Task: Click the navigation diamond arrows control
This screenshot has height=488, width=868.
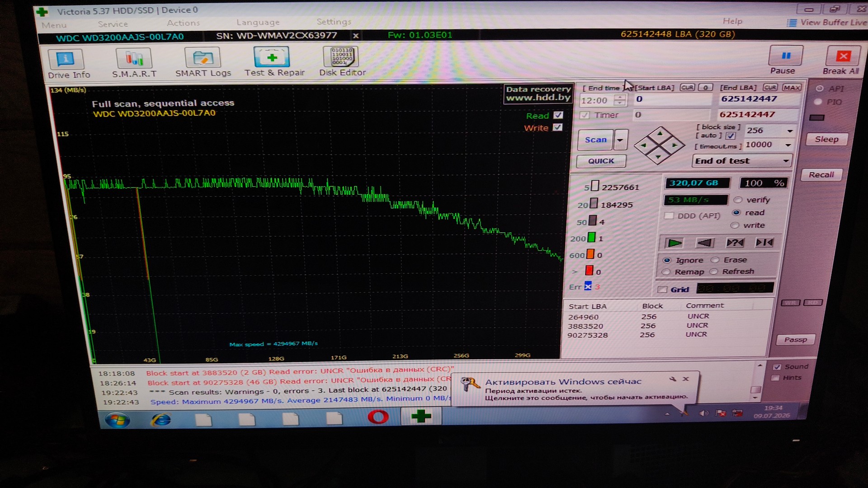Action: coord(659,145)
